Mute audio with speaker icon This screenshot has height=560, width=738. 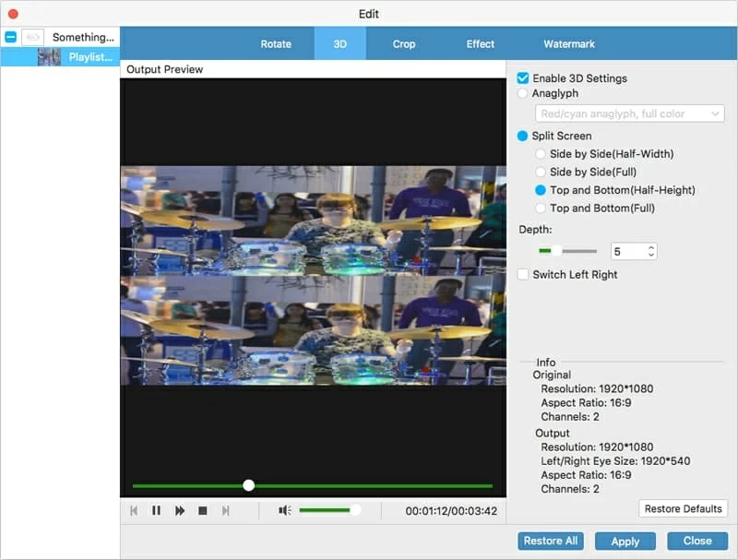285,510
